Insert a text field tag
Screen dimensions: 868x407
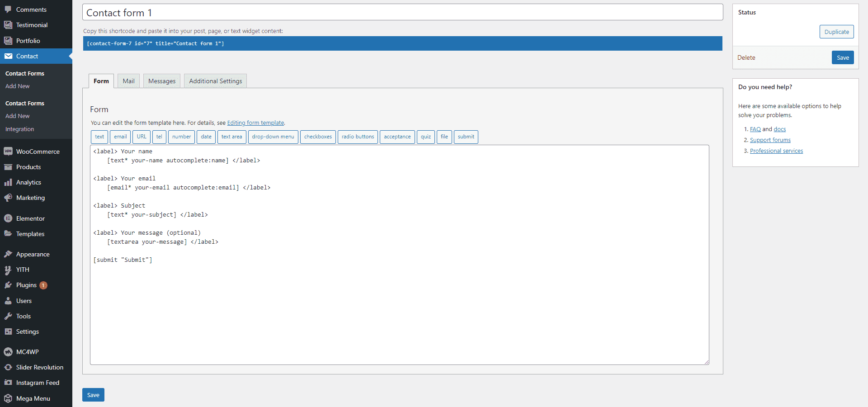[99, 137]
